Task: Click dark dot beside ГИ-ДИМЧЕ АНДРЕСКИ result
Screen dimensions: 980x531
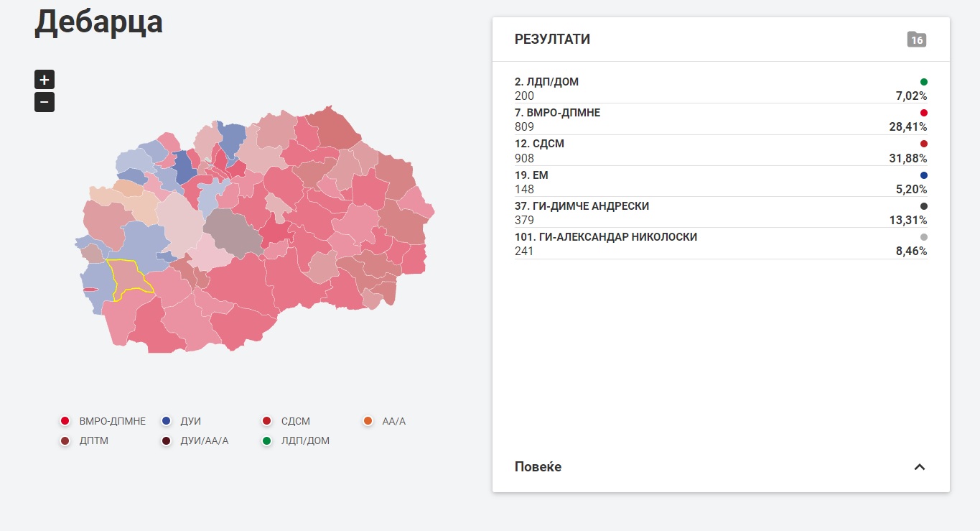Action: [924, 206]
